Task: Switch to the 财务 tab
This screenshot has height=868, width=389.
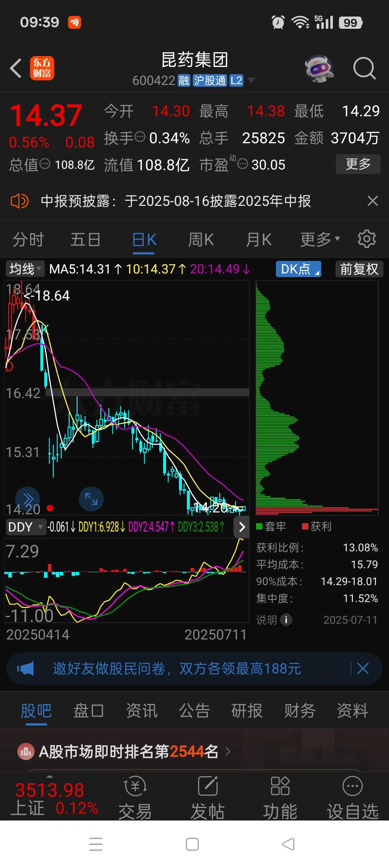Action: point(300,711)
